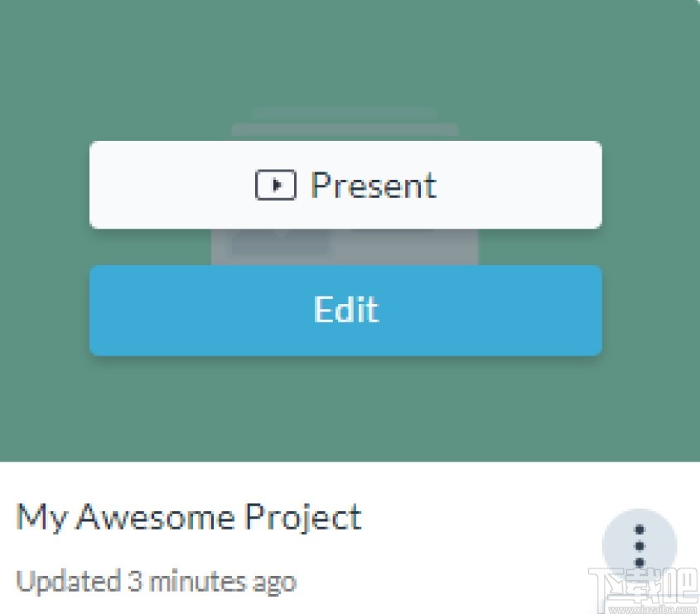Open the three-dot more options menu

[639, 546]
